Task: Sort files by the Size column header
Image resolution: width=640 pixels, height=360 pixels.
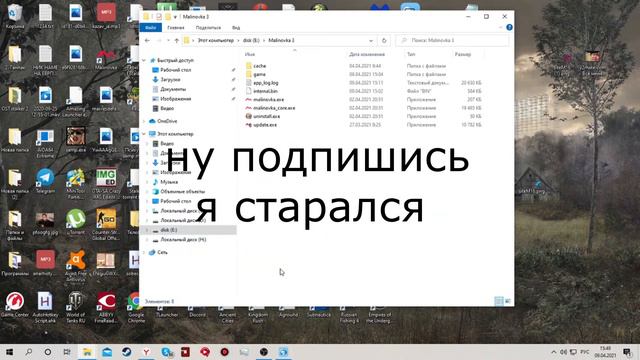Action: coord(462,54)
